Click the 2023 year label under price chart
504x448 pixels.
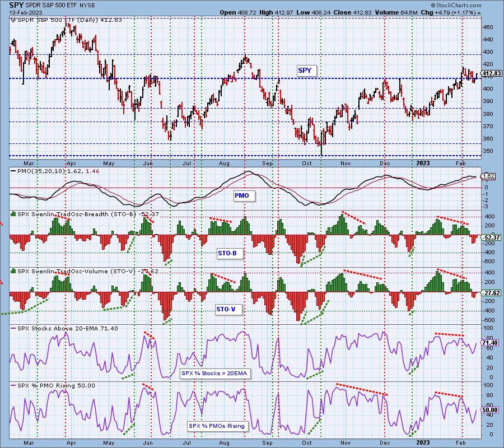tap(423, 164)
